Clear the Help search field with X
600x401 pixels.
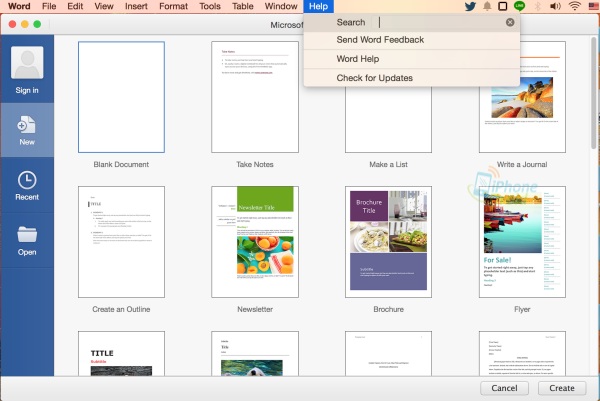[510, 22]
